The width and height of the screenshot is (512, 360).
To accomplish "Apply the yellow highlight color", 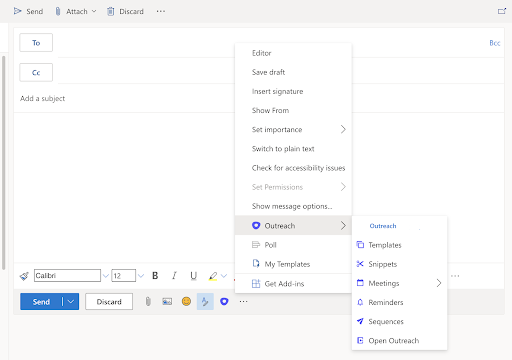I will pyautogui.click(x=213, y=276).
